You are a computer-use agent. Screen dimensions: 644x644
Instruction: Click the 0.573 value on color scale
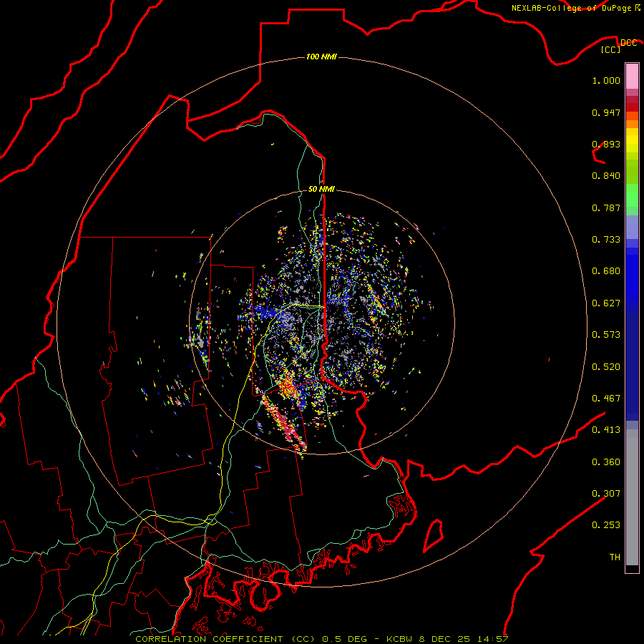pos(606,335)
